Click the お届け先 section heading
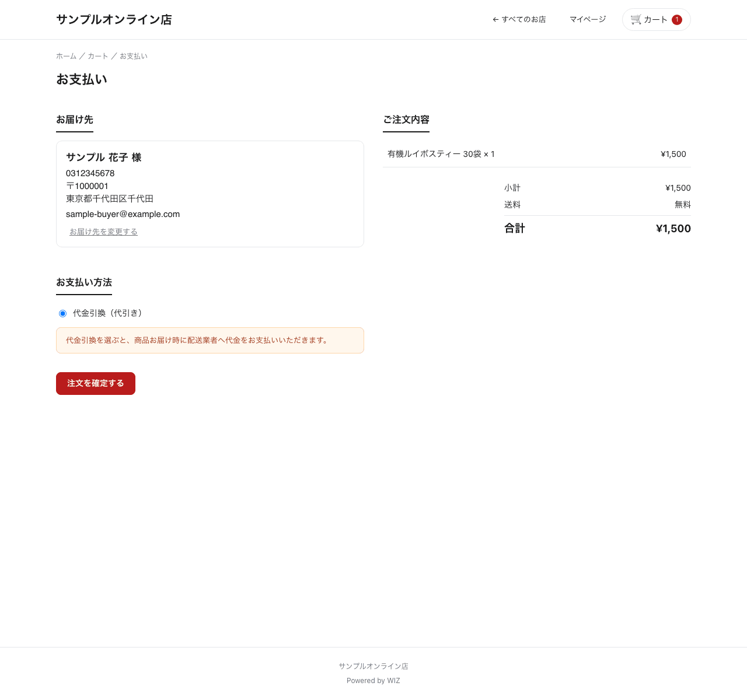 pyautogui.click(x=75, y=120)
